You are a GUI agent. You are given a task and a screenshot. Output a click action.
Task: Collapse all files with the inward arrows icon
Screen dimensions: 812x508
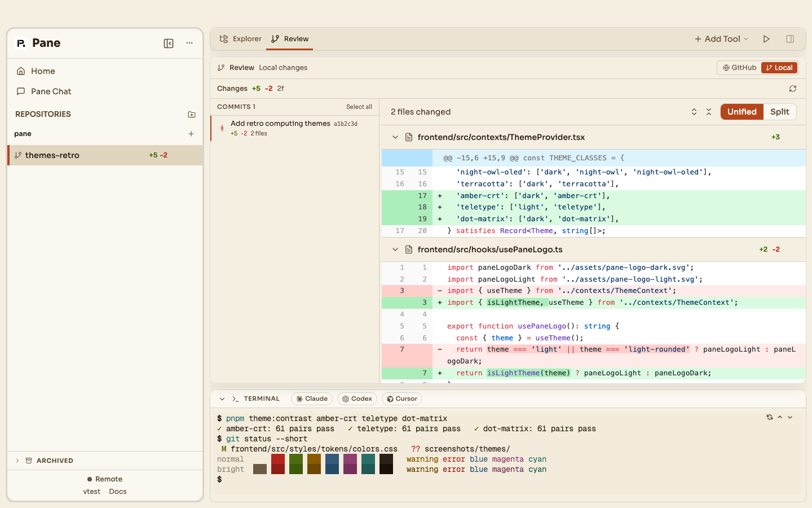click(709, 112)
